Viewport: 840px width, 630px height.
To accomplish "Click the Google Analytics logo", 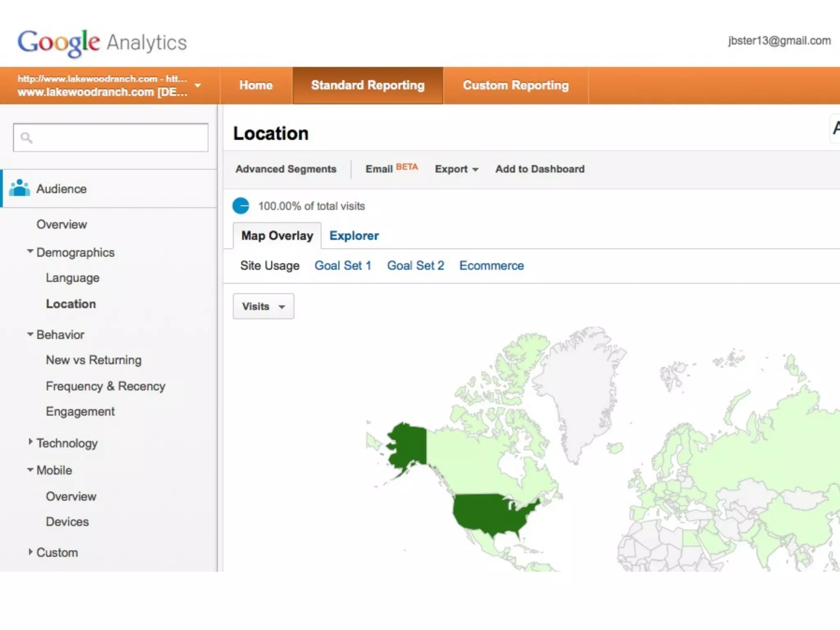I will click(102, 42).
